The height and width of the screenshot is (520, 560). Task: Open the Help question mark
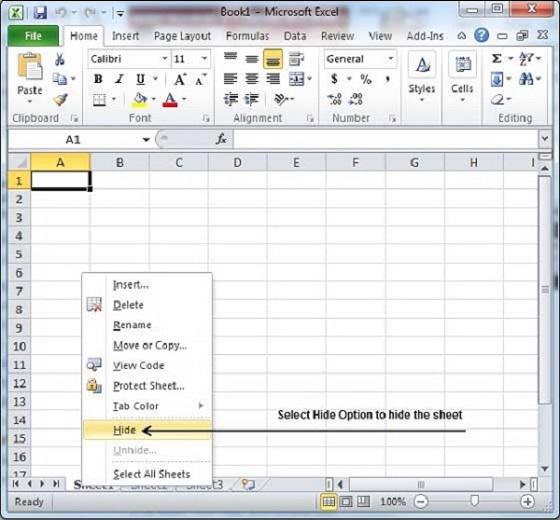(x=481, y=35)
